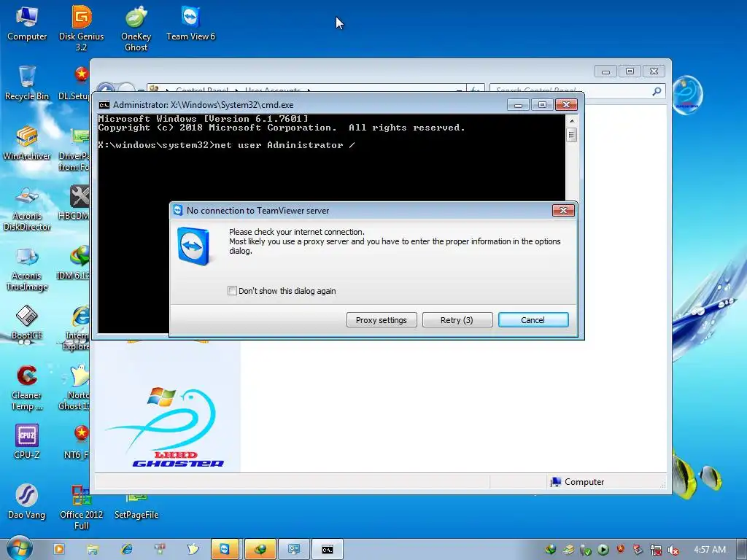Click the cmd window scrollbar up arrow

tap(572, 121)
